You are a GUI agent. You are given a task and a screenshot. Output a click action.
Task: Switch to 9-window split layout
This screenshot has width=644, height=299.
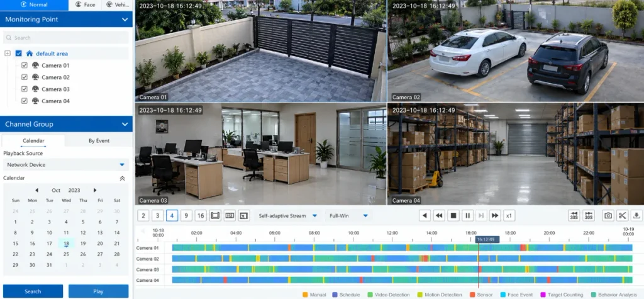[x=186, y=215]
